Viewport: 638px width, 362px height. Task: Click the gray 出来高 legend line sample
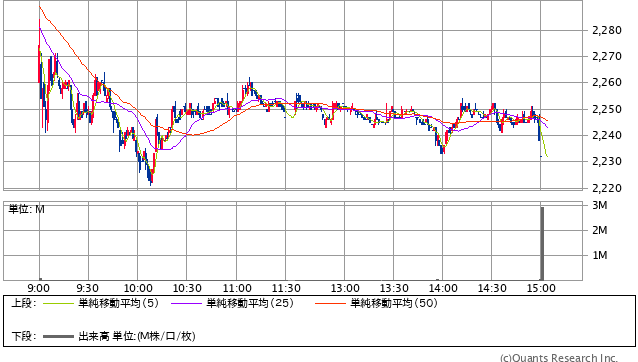[x=58, y=336]
